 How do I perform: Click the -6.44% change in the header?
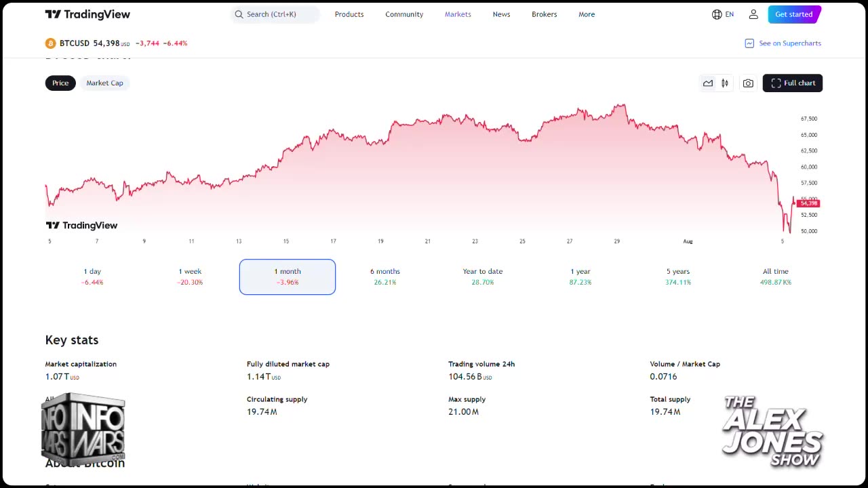(176, 43)
